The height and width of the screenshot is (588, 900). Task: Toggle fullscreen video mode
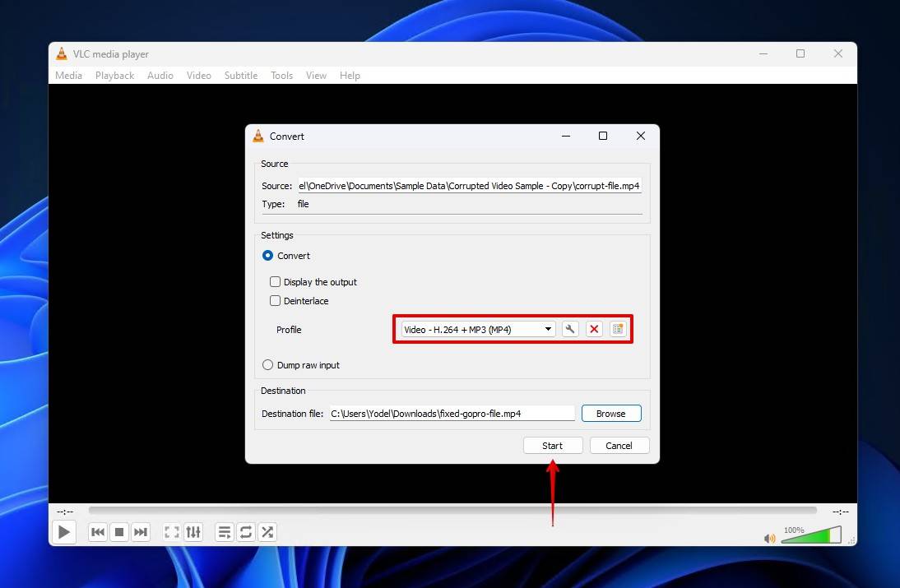[x=172, y=532]
